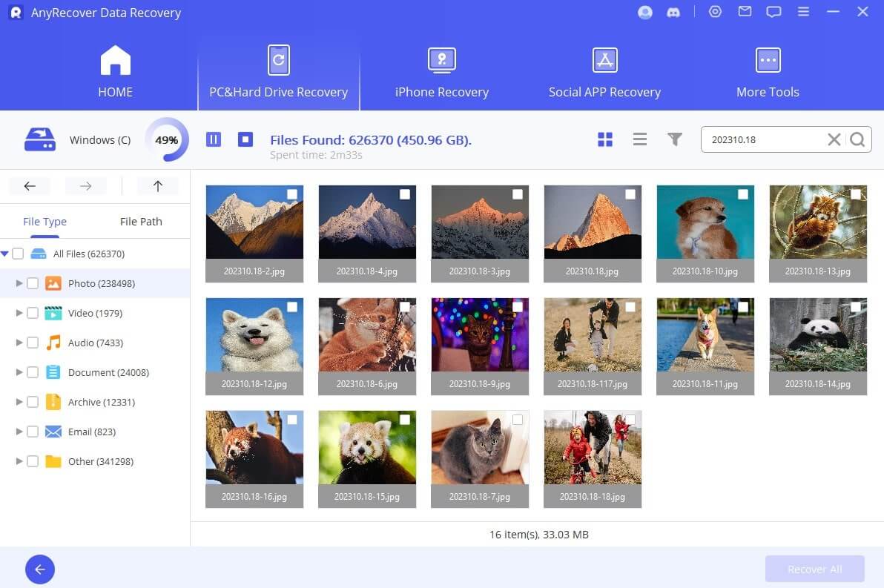884x588 pixels.
Task: Switch to grid thumbnail view
Action: [605, 139]
